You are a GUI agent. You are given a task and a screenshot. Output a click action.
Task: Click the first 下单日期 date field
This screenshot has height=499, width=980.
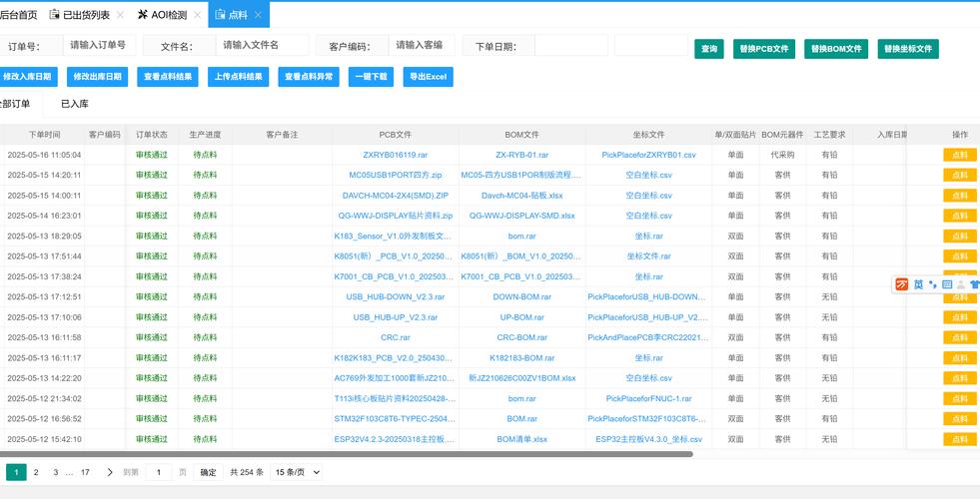[571, 45]
